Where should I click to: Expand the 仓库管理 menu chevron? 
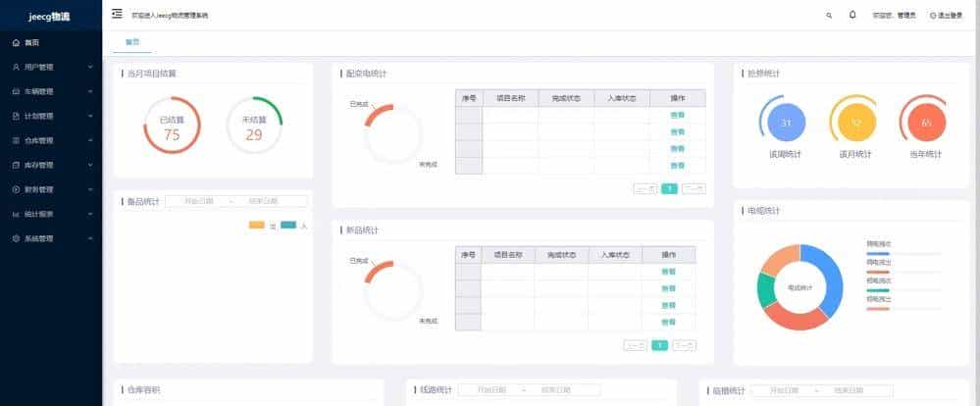pos(90,140)
